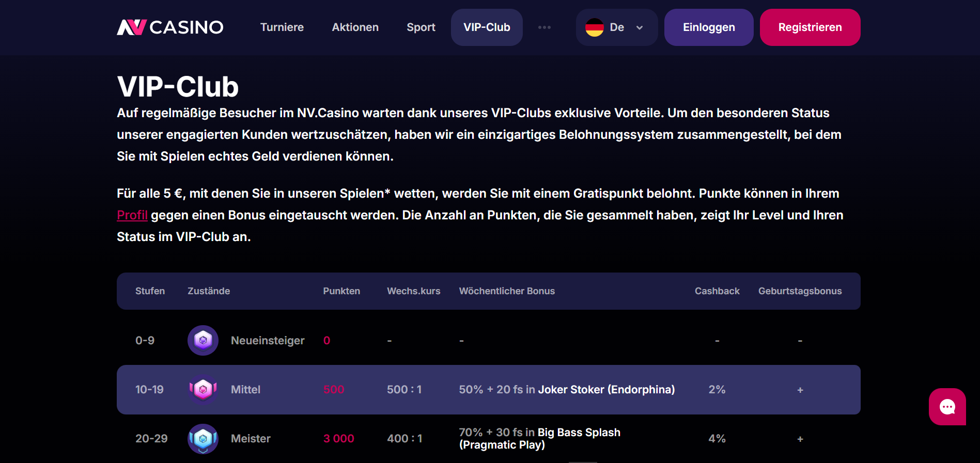Click the Neueinsteiger level badge icon
The image size is (980, 463).
click(x=203, y=341)
